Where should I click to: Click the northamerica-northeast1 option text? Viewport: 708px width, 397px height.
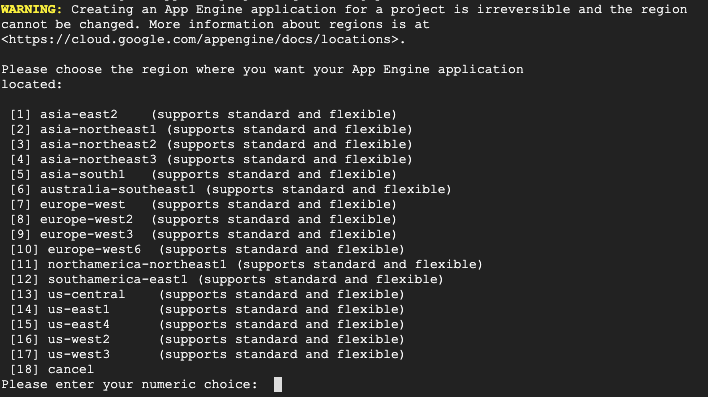[137, 264]
